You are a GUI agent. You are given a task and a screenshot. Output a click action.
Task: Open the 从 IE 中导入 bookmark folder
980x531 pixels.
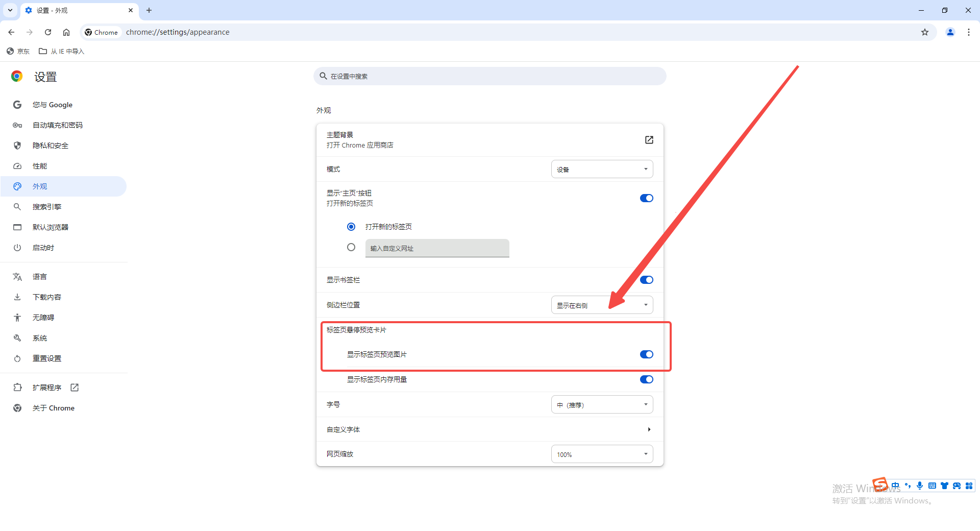click(62, 51)
